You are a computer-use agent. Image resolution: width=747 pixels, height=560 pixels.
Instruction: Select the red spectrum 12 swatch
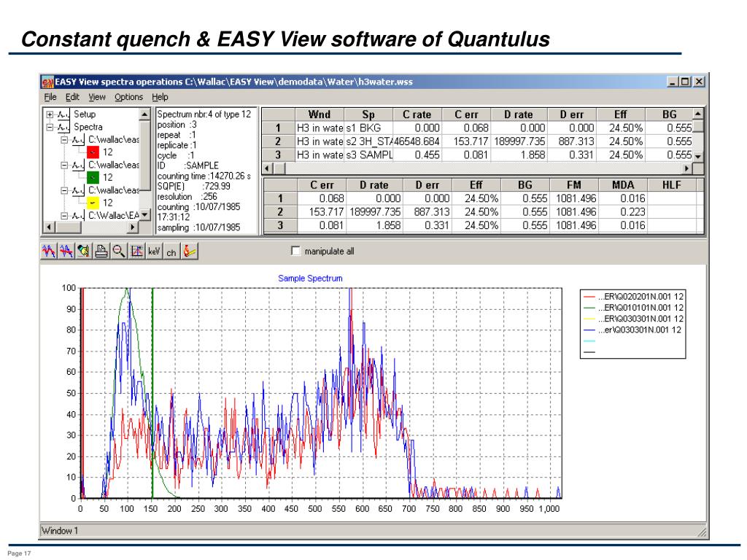point(93,152)
